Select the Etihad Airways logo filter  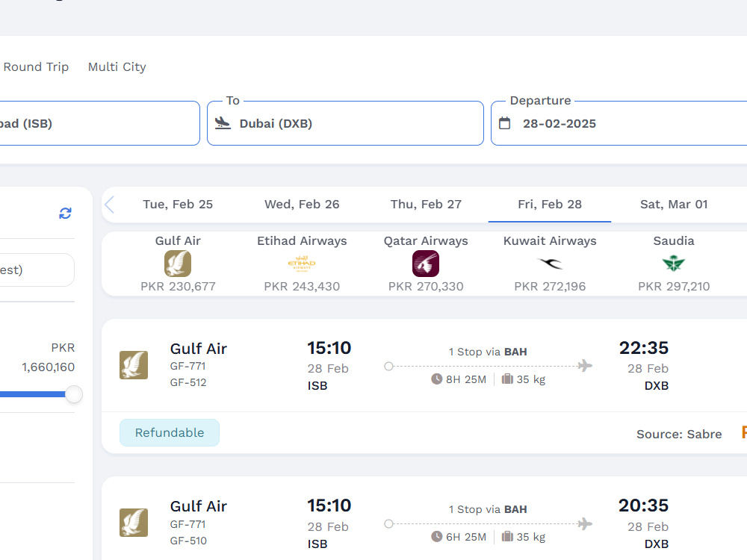click(302, 264)
